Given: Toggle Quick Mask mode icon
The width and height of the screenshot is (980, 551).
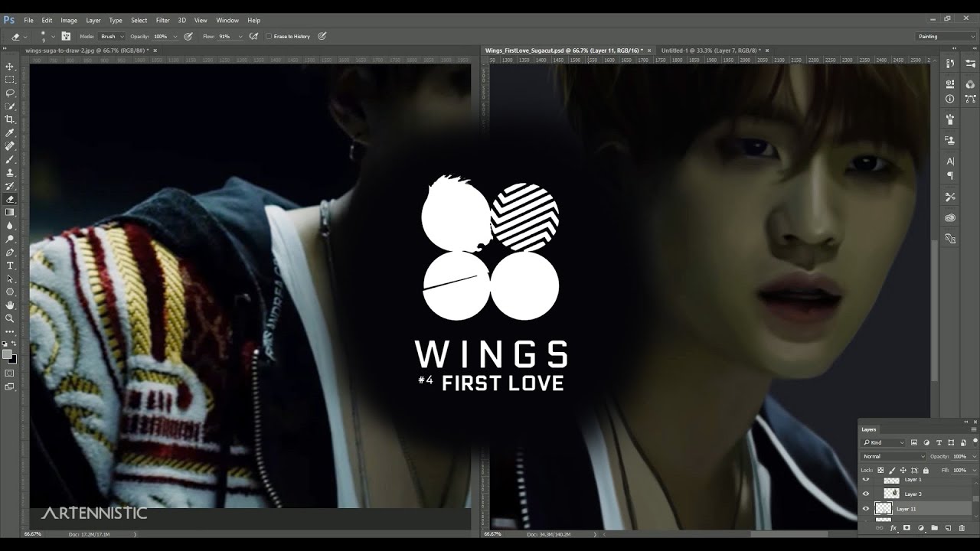Looking at the screenshot, I should click(x=10, y=373).
